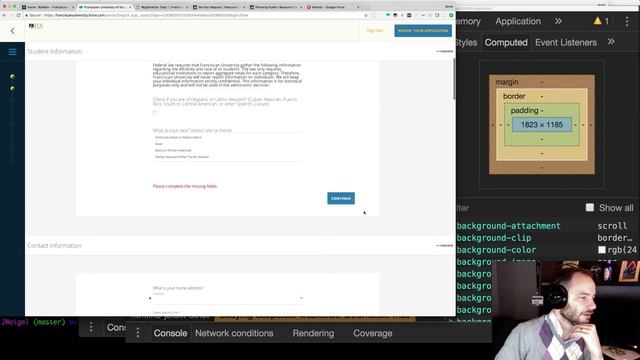This screenshot has height=360, width=640.
Task: Click the border label in the box model
Action: [x=514, y=96]
